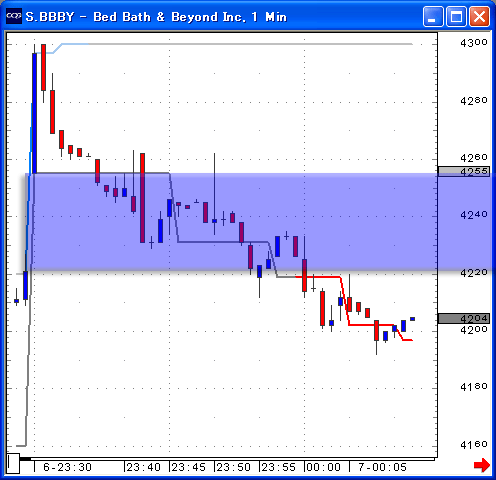Click the 00:00 time axis label
This screenshot has width=496, height=480.
coord(324,467)
